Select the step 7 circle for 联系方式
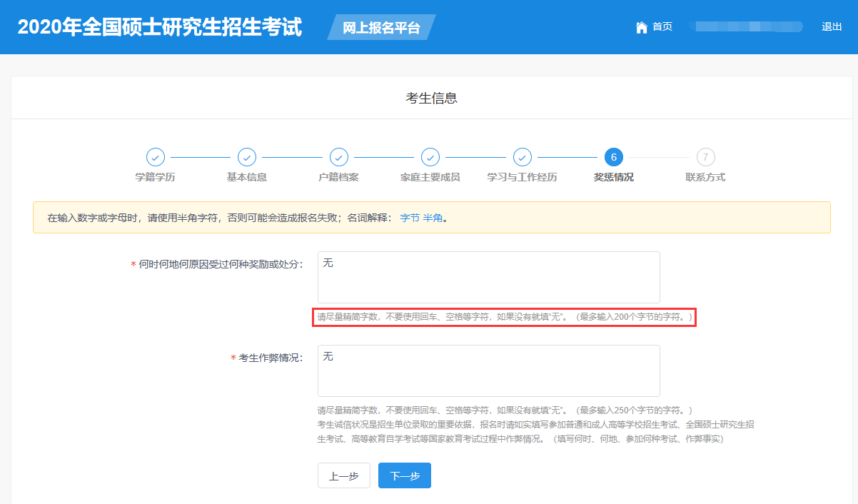The width and height of the screenshot is (858, 504). coord(705,157)
